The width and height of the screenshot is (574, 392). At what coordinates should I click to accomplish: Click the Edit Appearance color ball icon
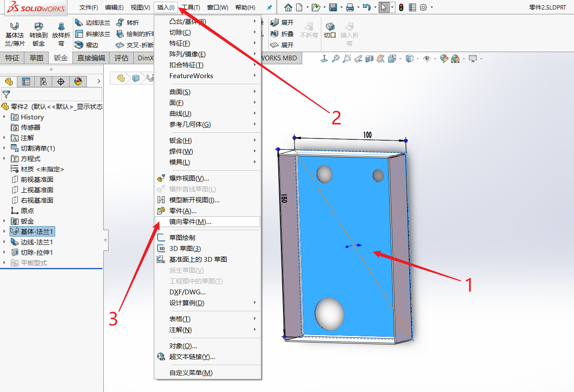point(444,59)
